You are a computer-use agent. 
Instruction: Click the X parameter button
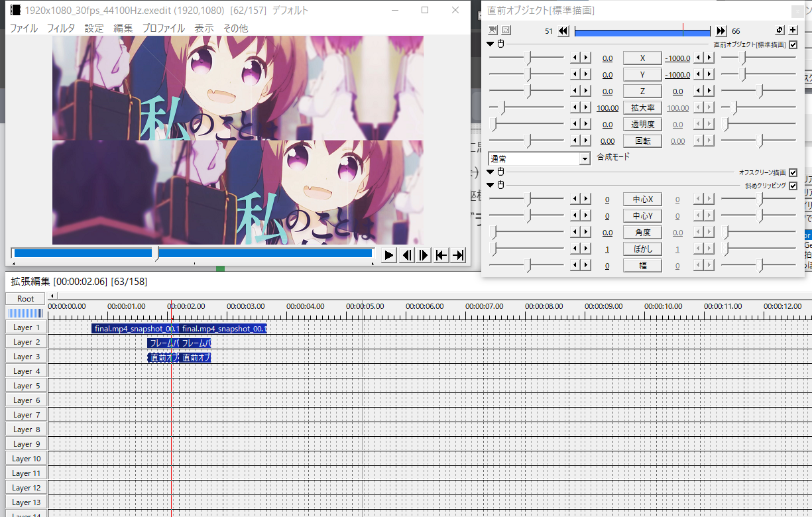click(642, 58)
